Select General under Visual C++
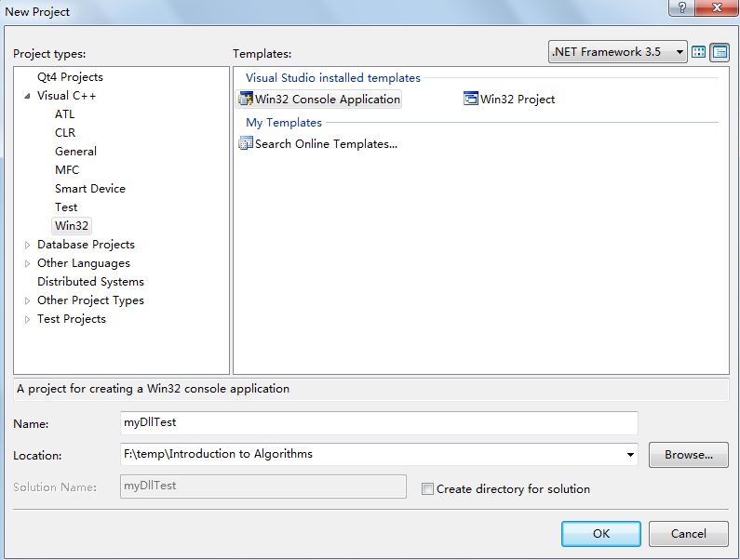The height and width of the screenshot is (560, 740). (x=75, y=152)
